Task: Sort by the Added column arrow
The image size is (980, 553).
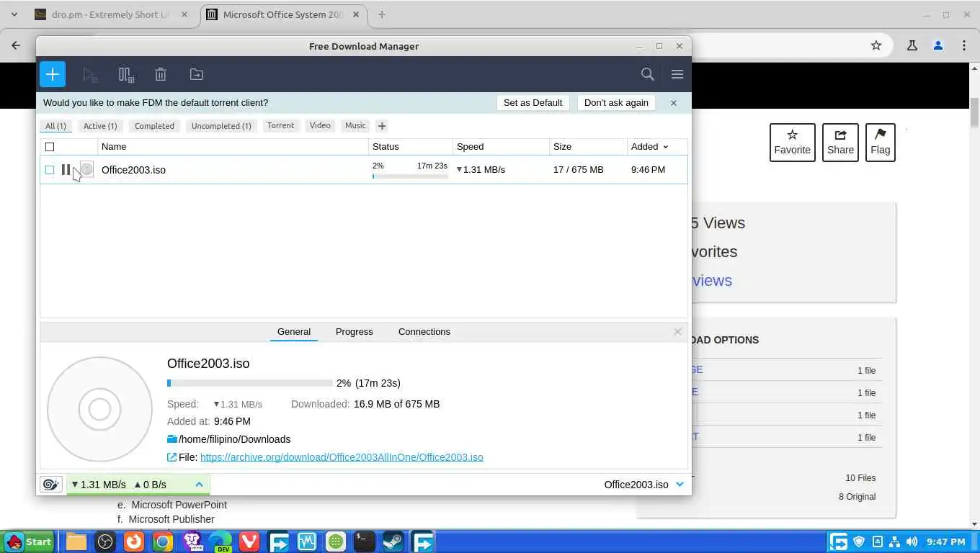Action: click(x=665, y=147)
